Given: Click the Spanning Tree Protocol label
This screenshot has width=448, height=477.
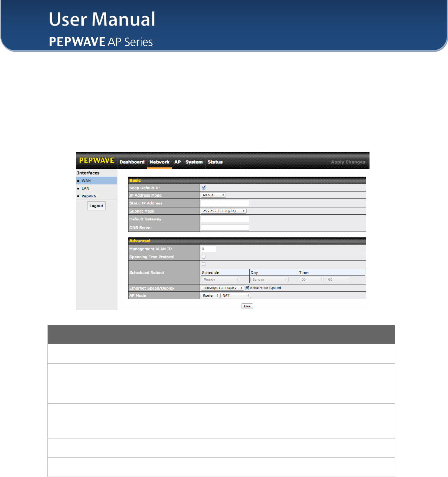Looking at the screenshot, I should coord(152,257).
